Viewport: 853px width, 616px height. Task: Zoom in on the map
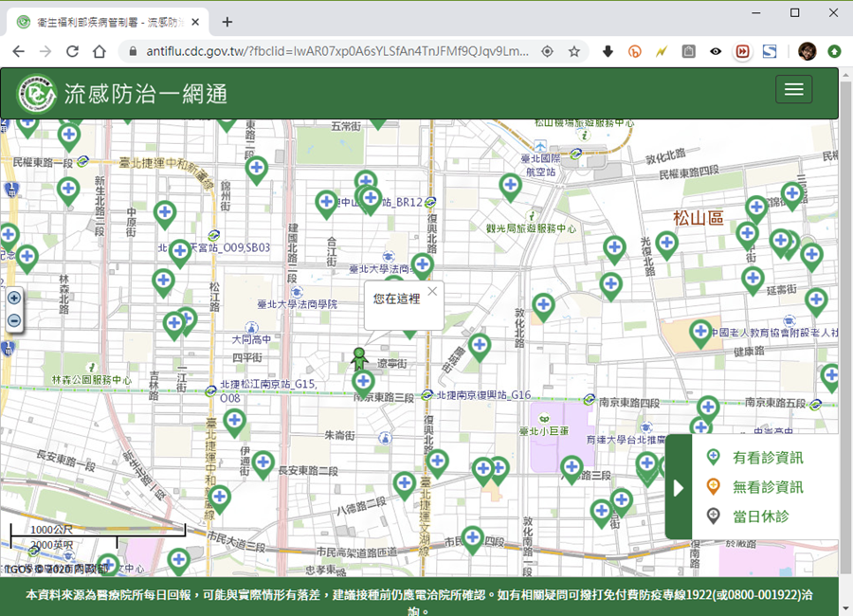tap(14, 298)
